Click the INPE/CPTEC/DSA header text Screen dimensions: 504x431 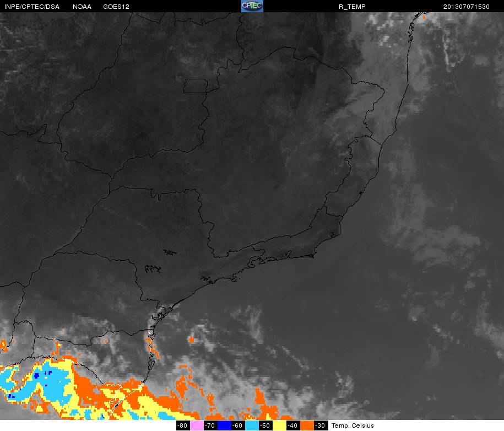click(32, 7)
